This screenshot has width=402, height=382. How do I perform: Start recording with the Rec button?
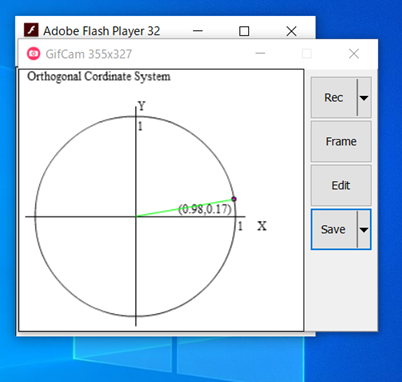click(x=334, y=98)
